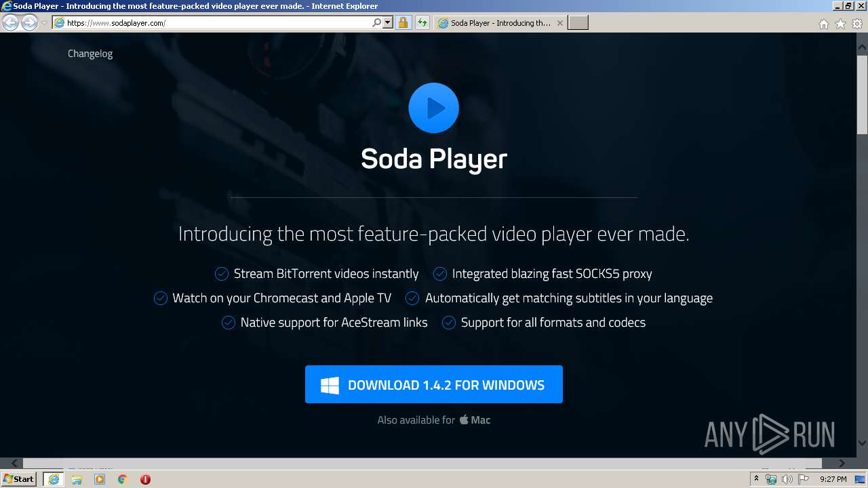Open the IE Tools gear icon
This screenshot has height=488, width=868.
click(x=857, y=24)
